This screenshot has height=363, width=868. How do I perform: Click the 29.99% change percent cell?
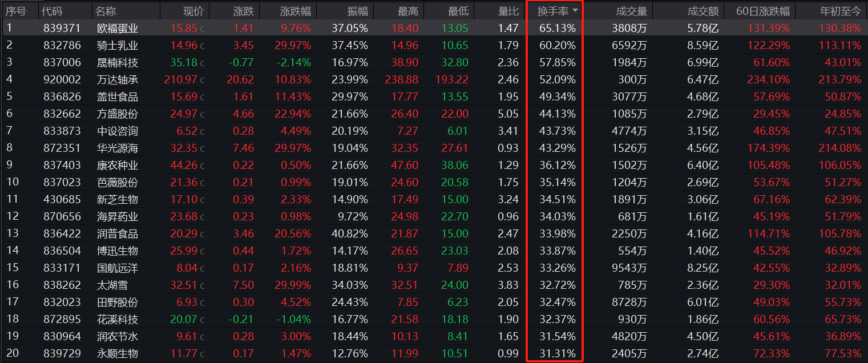point(292,285)
